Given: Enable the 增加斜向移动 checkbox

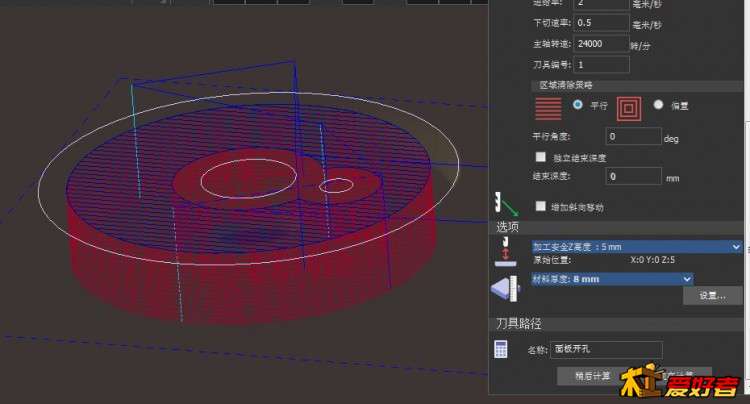Looking at the screenshot, I should click(540, 206).
